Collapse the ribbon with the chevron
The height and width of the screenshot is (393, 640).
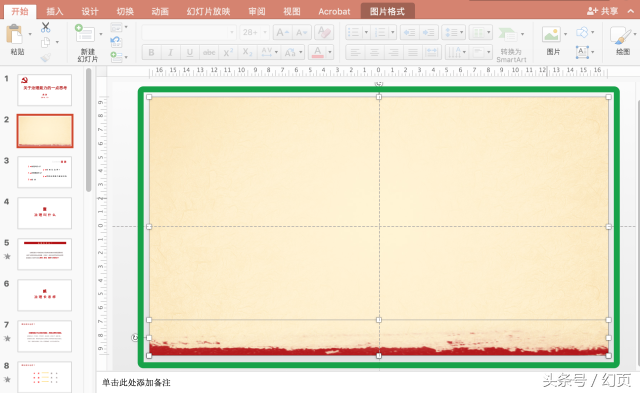pyautogui.click(x=631, y=11)
